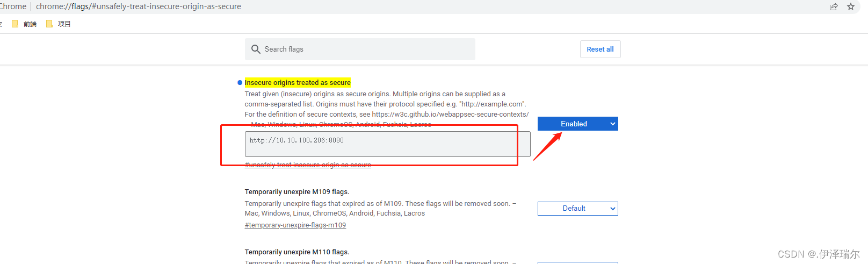Open the 项目 bookmarks folder

[59, 24]
